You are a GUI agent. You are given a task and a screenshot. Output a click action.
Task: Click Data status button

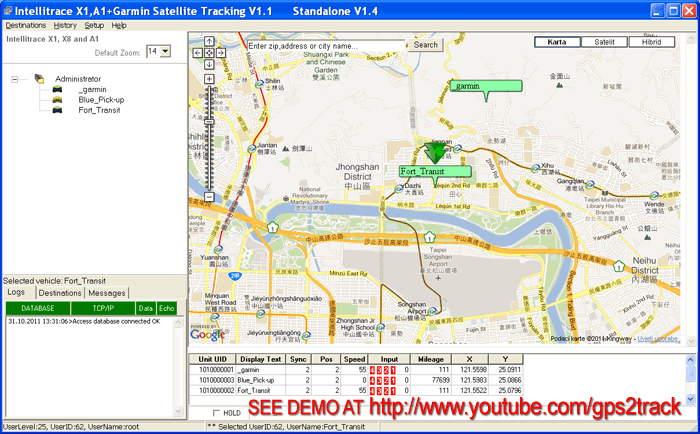click(x=146, y=308)
